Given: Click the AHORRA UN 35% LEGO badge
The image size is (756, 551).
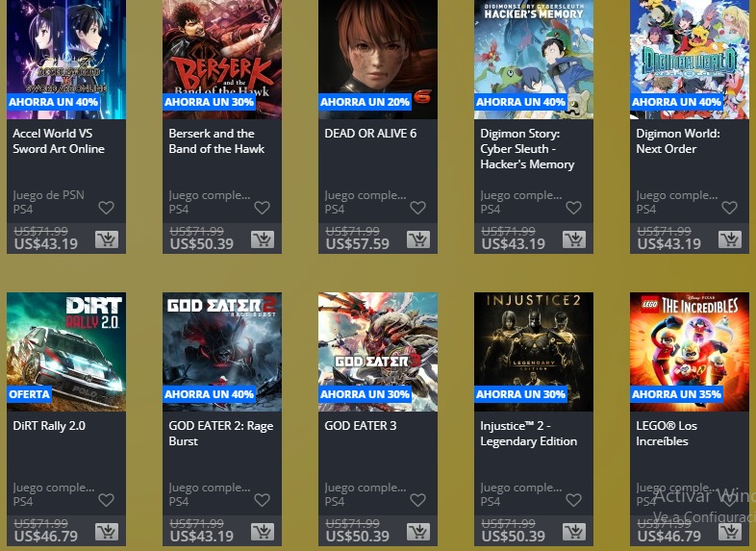Looking at the screenshot, I should coord(676,394).
